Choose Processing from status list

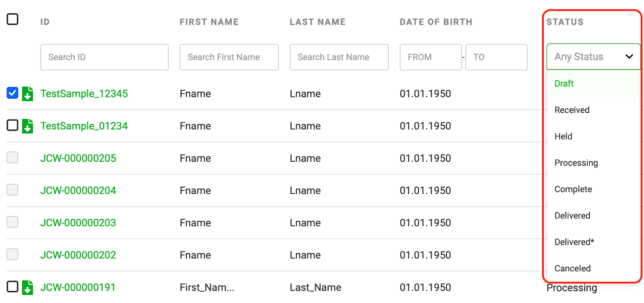coord(576,163)
